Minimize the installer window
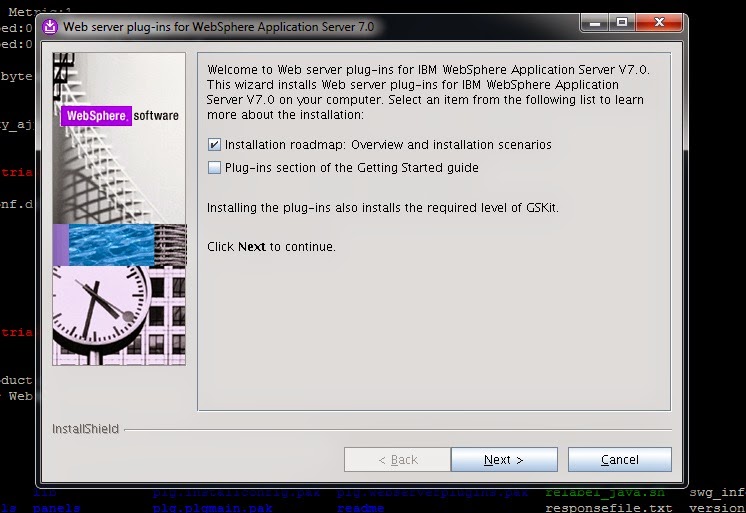The image size is (746, 513). 594,22
